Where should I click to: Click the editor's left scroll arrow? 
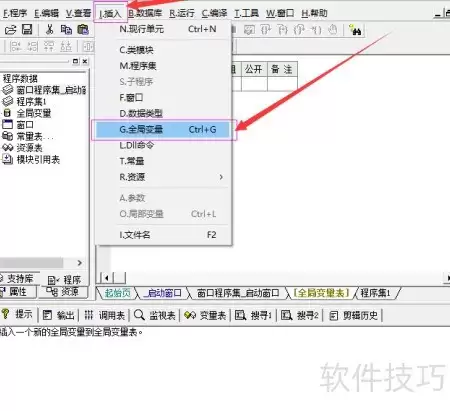[107, 278]
